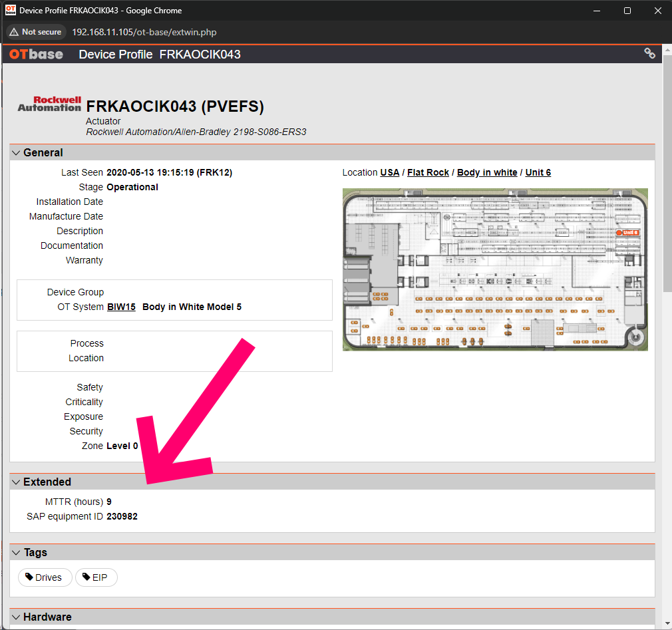Open the Unit 6 location link
This screenshot has height=630, width=672.
coord(538,173)
